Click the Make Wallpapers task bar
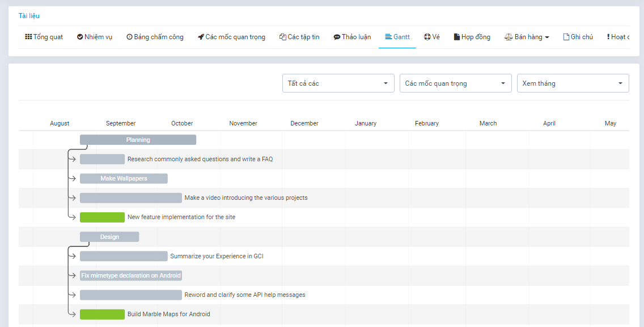The height and width of the screenshot is (327, 644). (x=124, y=178)
